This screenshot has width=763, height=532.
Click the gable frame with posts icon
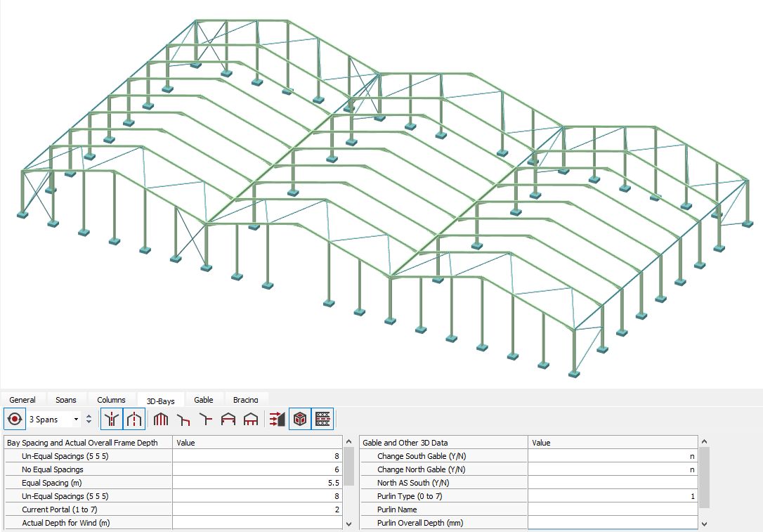tap(250, 420)
